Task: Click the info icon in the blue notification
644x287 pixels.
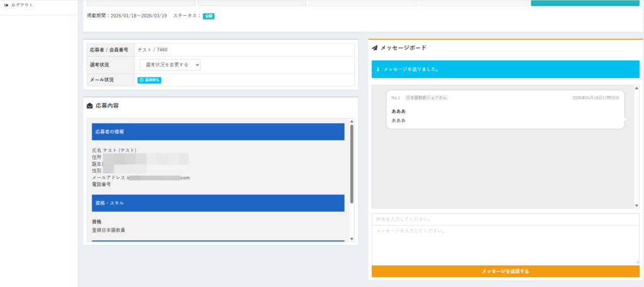Action: click(377, 69)
